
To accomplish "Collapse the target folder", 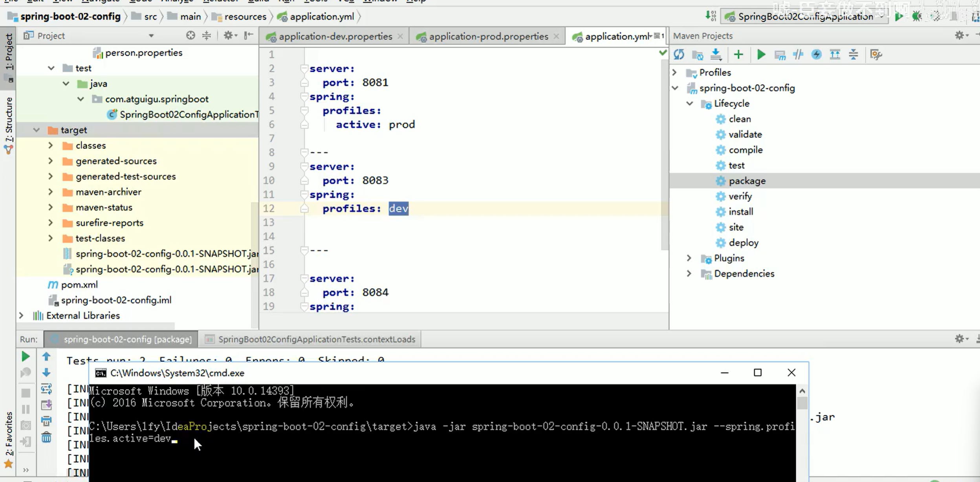I will coord(36,130).
